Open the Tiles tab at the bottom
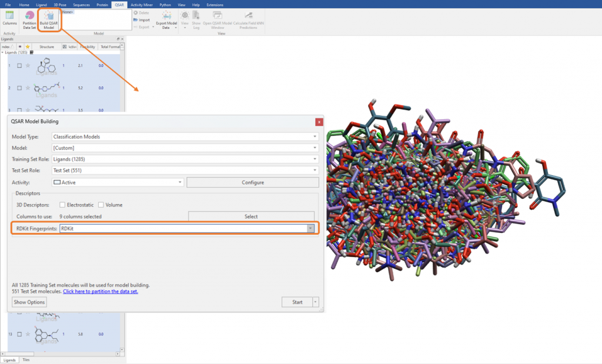Image resolution: width=602 pixels, height=364 pixels. click(26, 359)
